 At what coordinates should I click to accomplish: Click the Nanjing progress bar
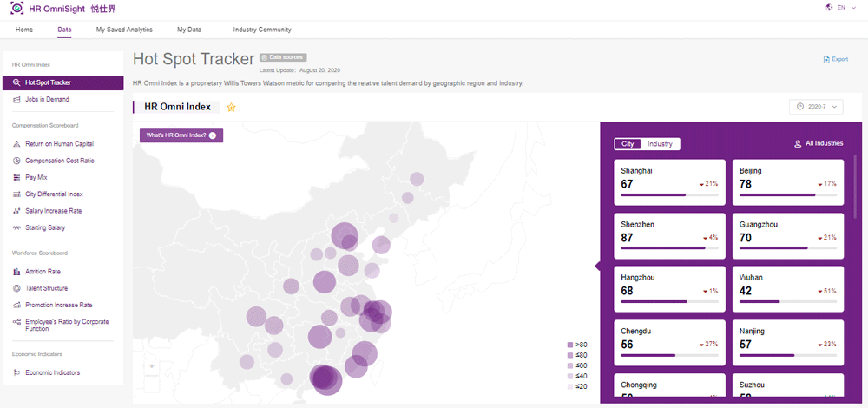pyautogui.click(x=788, y=355)
